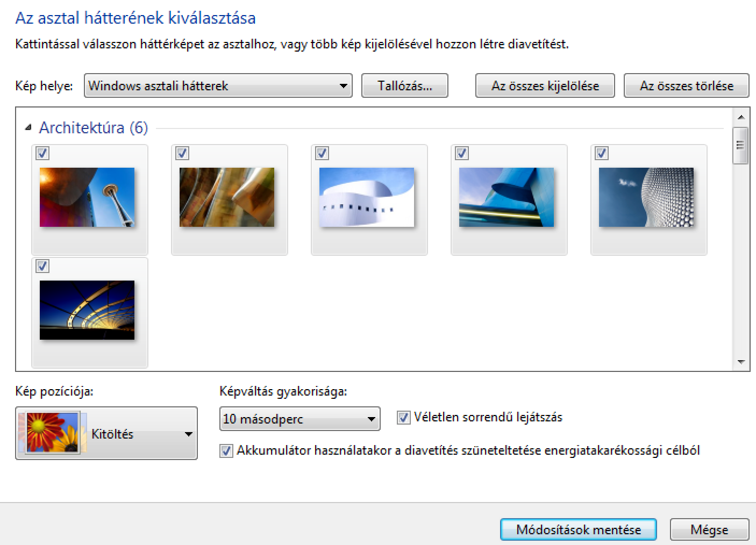
Task: Click the wallpaper list scroll up arrow
Action: tap(741, 117)
